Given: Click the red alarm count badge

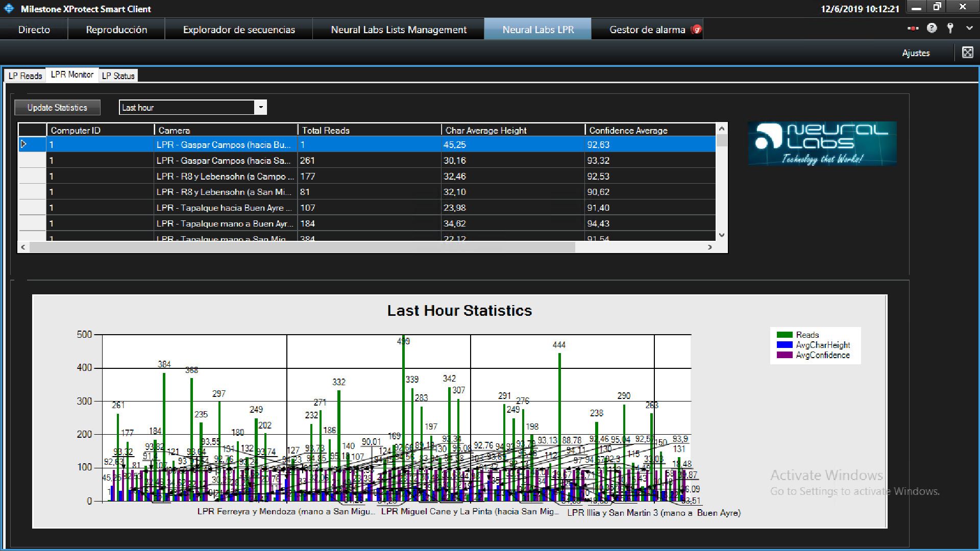Looking at the screenshot, I should [697, 30].
